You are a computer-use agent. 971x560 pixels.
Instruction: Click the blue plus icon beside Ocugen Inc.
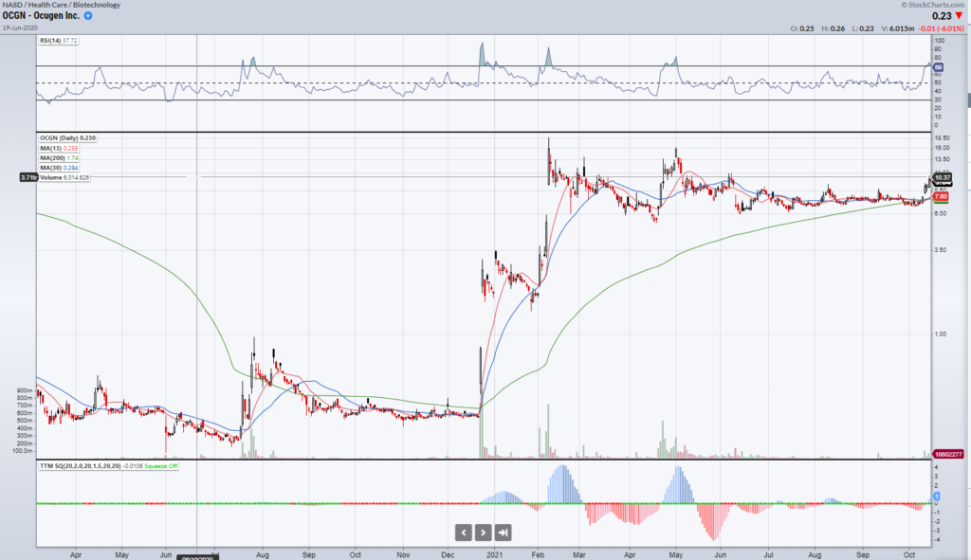pyautogui.click(x=88, y=16)
